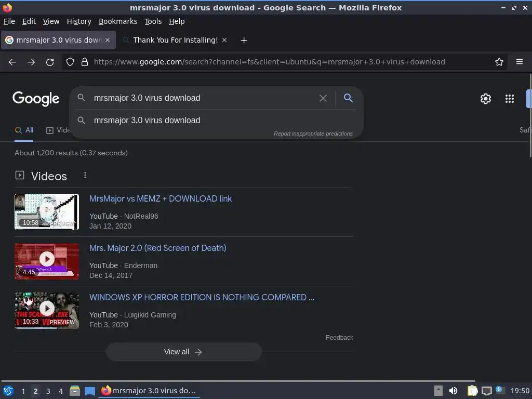This screenshot has width=532, height=399.
Task: Open the View menu
Action: [x=51, y=21]
